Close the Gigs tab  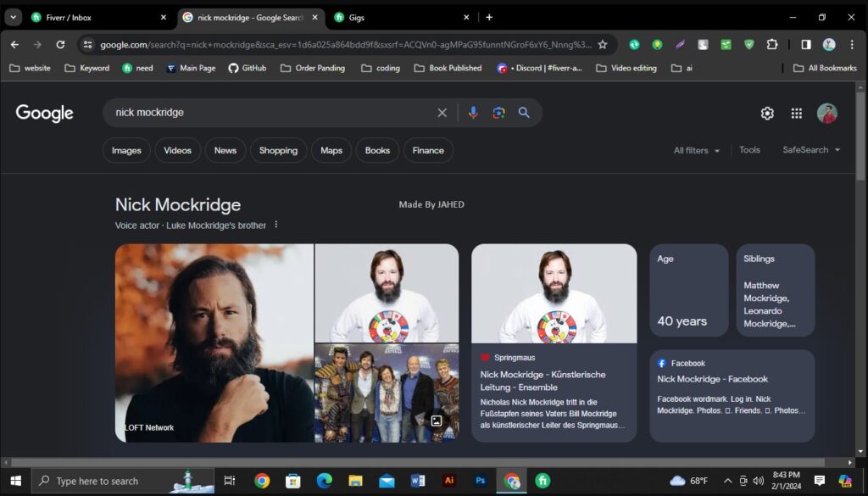click(466, 18)
